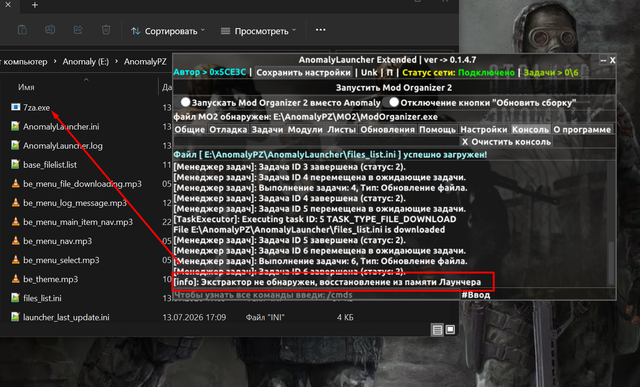Click Запустить Mod Organizer 2 button

[394, 88]
